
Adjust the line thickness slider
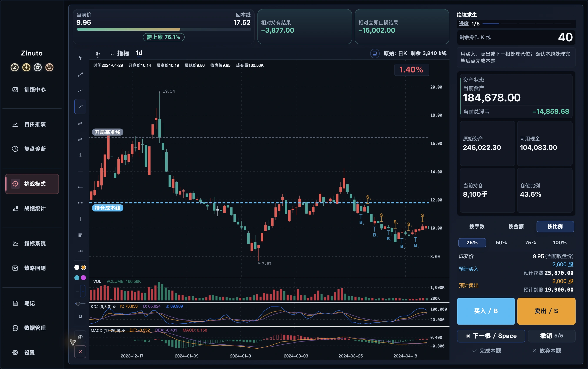pyautogui.click(x=80, y=304)
